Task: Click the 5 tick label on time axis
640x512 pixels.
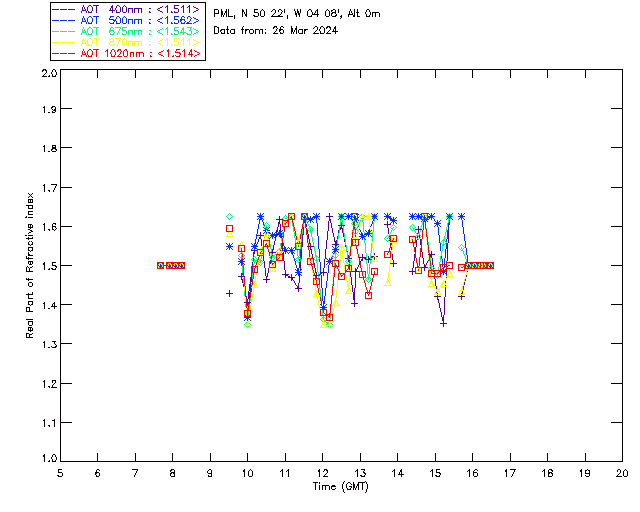Action: (60, 473)
